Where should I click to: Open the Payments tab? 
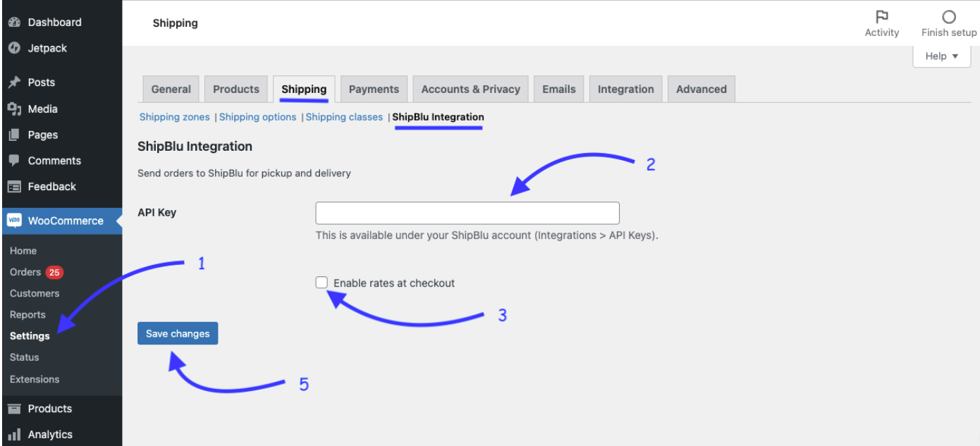coord(374,89)
